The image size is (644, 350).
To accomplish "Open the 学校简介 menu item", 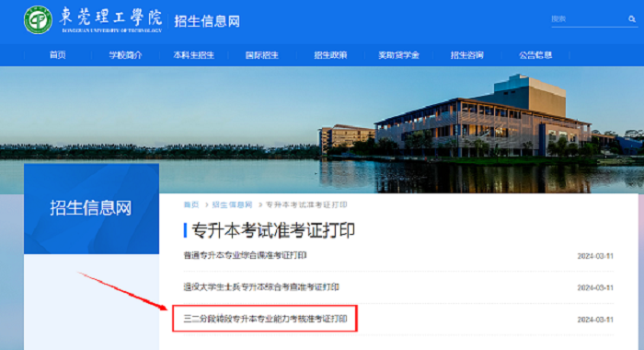I will [x=125, y=55].
